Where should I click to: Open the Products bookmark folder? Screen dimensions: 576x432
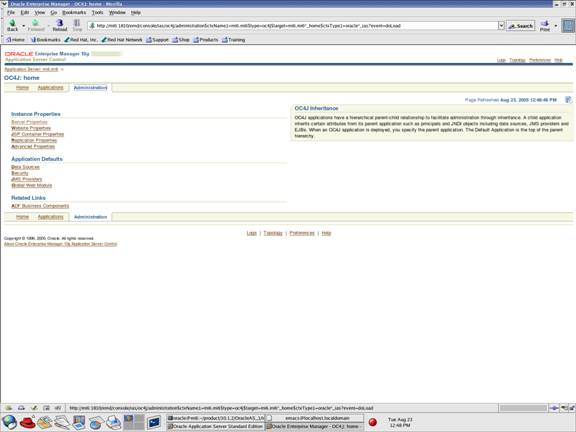(206, 40)
